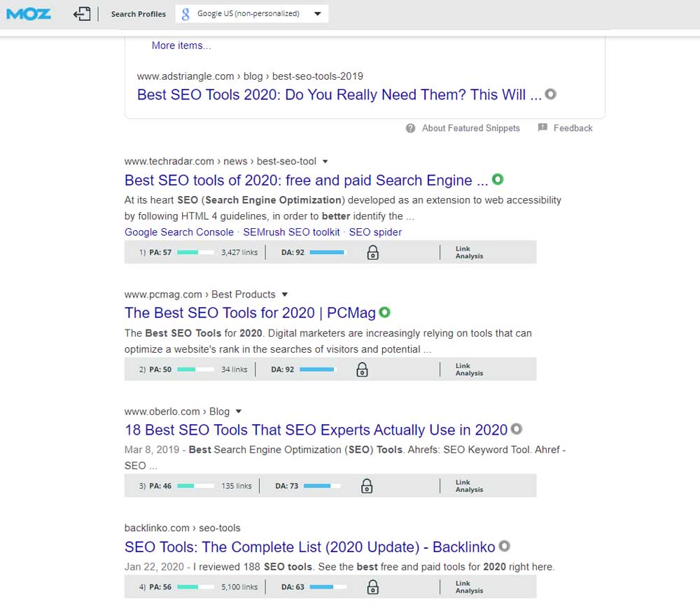Click the PA: 50 bar for pcmag
Image resolution: width=700 pixels, height=611 pixels.
[195, 370]
